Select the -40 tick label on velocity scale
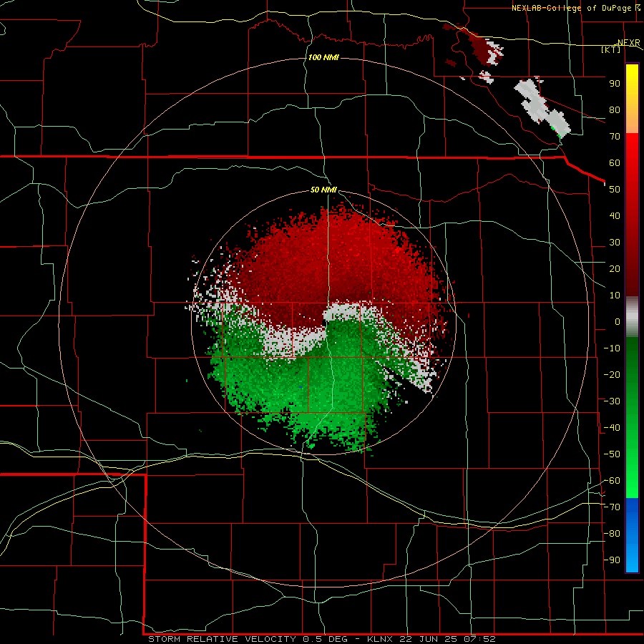 click(612, 428)
